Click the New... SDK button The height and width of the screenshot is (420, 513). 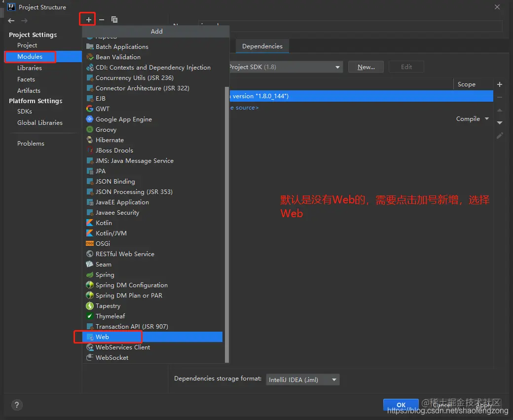[x=366, y=67]
